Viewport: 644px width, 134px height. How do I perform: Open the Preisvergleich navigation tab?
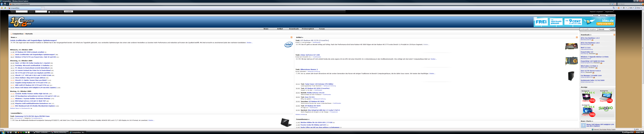tap(308, 29)
